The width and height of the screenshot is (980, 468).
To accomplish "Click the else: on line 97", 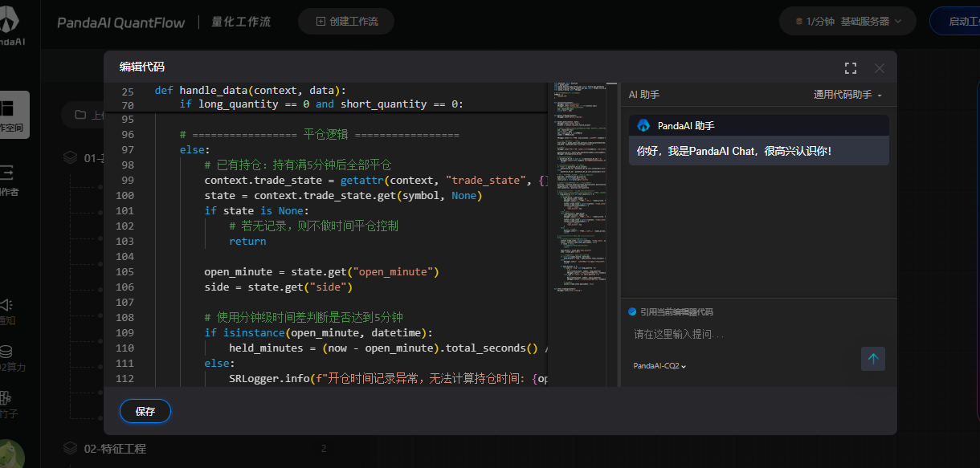I will 194,149.
